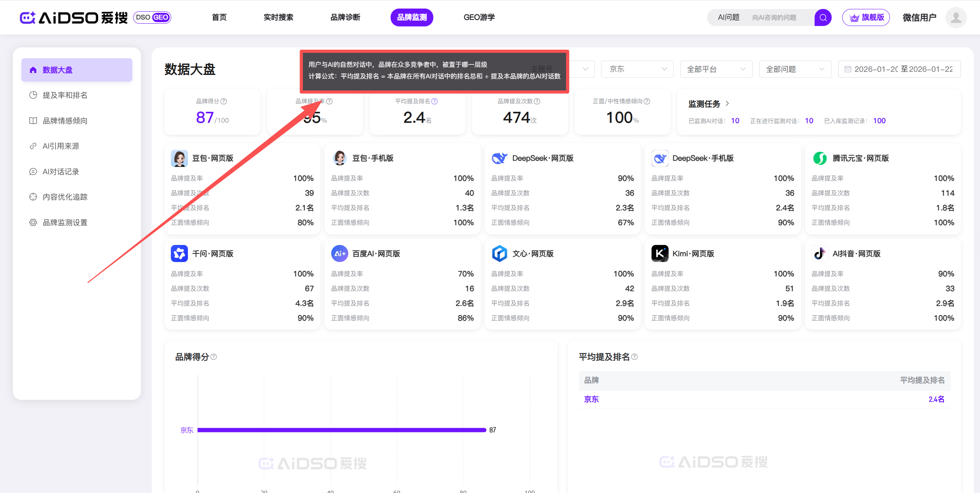980x493 pixels.
Task: Open the 京东 brand dropdown
Action: (637, 69)
